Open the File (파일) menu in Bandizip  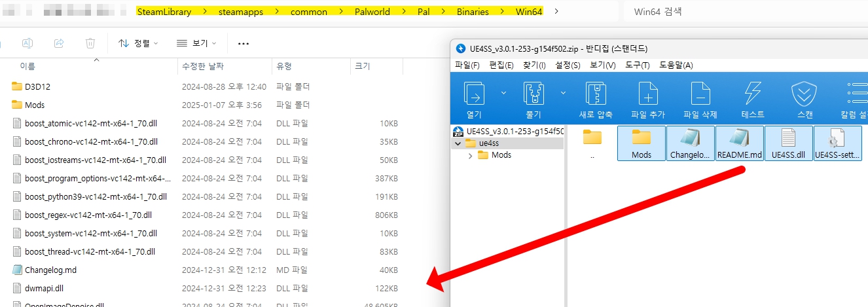(467, 65)
